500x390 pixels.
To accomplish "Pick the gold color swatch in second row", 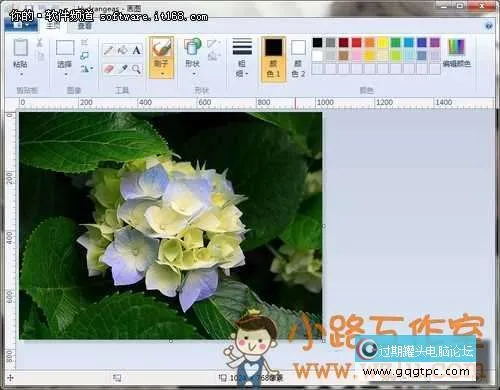I will (369, 55).
